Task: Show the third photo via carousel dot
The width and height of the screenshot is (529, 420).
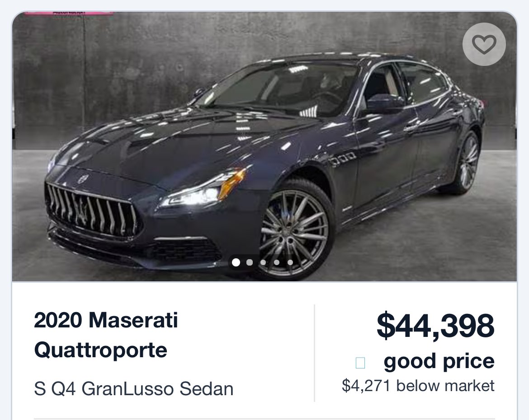Action: (x=263, y=262)
